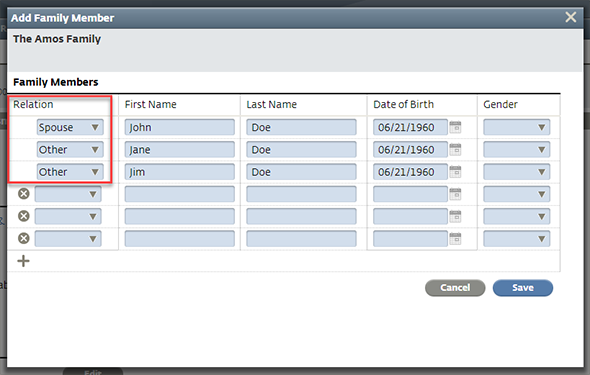Screen dimensions: 590x375
Task: Edit Jane's date of birth field 06/21/1960
Action: coord(410,149)
